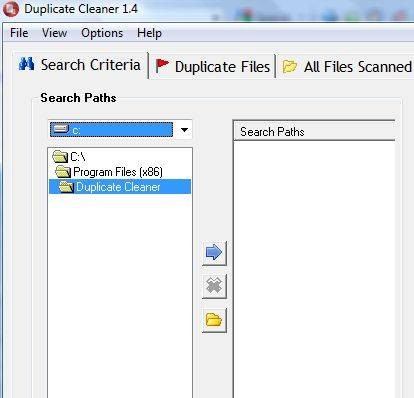Image resolution: width=414 pixels, height=398 pixels.
Task: Click the red flag icon on Duplicate Files tab
Action: (162, 66)
